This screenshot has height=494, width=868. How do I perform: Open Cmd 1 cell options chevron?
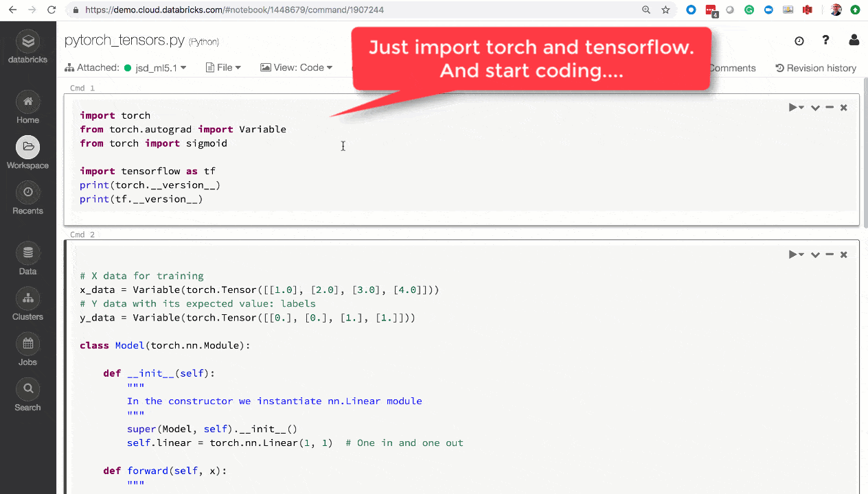815,108
